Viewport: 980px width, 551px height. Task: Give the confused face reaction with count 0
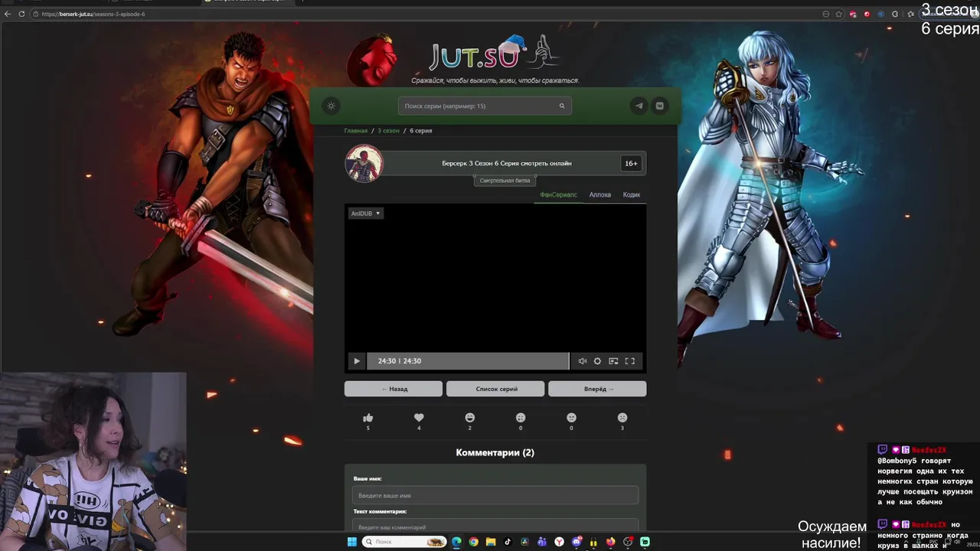pyautogui.click(x=521, y=418)
